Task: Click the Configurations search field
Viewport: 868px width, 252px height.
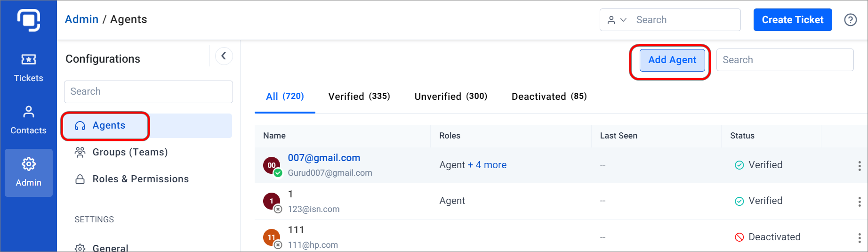Action: click(148, 91)
